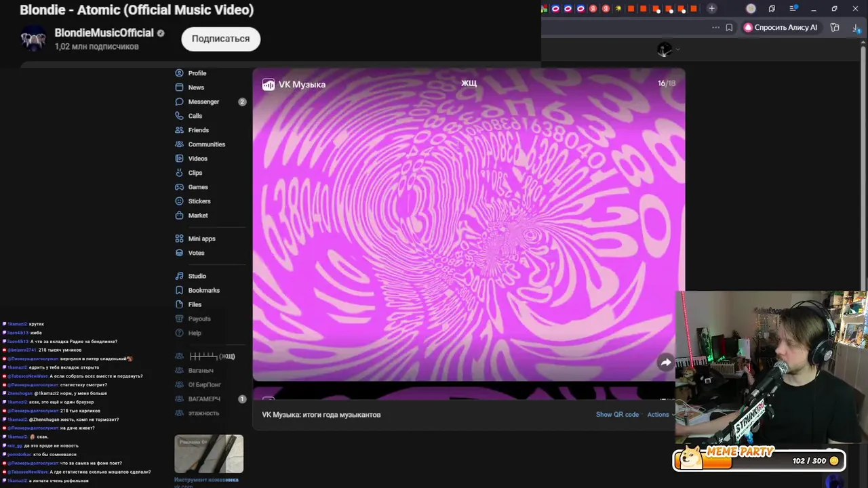Open the Votes coin icon
868x488 pixels.
coord(179,253)
